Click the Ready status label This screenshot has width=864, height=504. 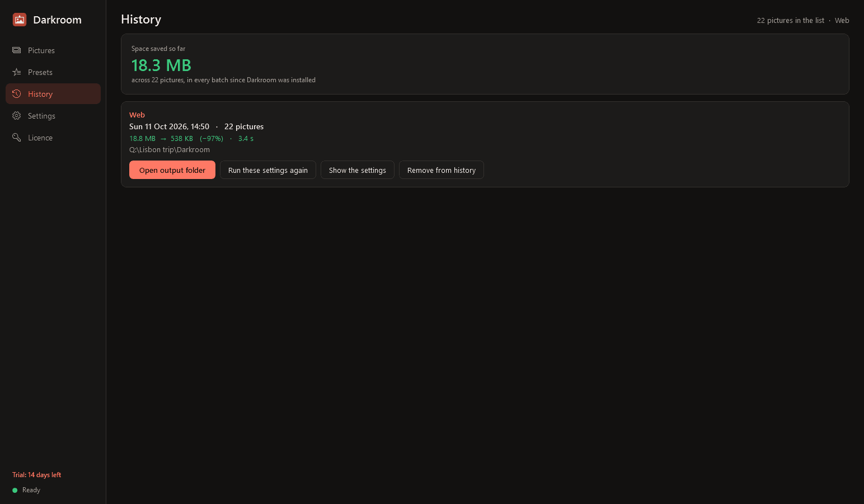click(31, 490)
